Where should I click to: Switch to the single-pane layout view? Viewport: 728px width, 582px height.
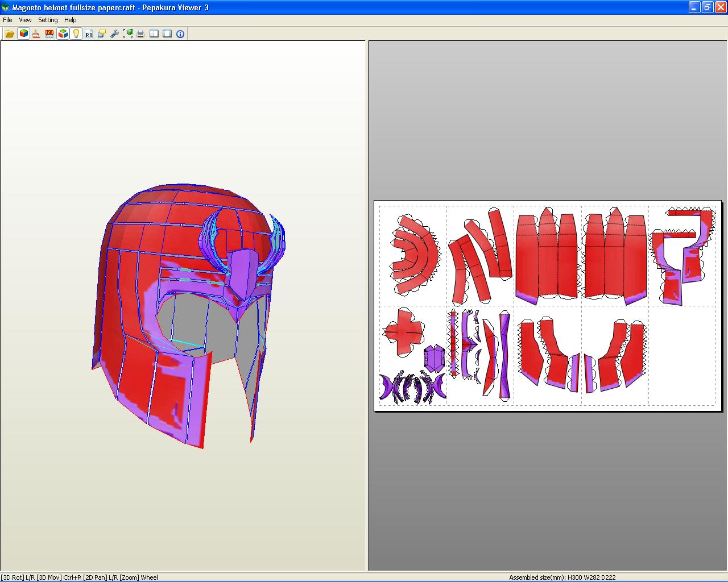coord(166,34)
